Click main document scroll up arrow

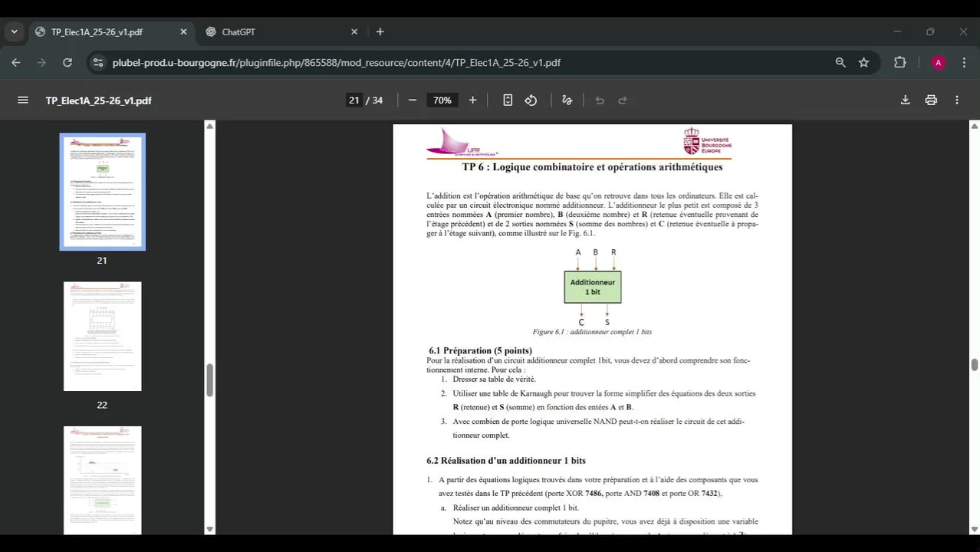click(975, 126)
